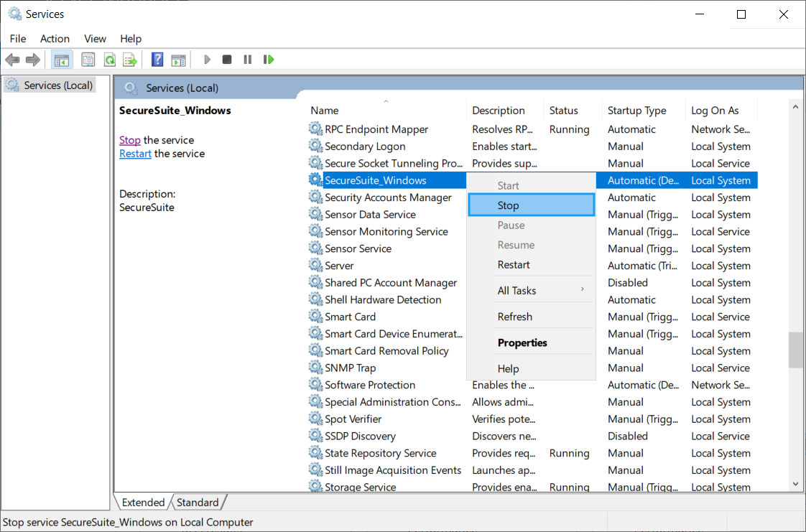Sort by the Startup Type column header
This screenshot has height=532, width=806.
644,111
